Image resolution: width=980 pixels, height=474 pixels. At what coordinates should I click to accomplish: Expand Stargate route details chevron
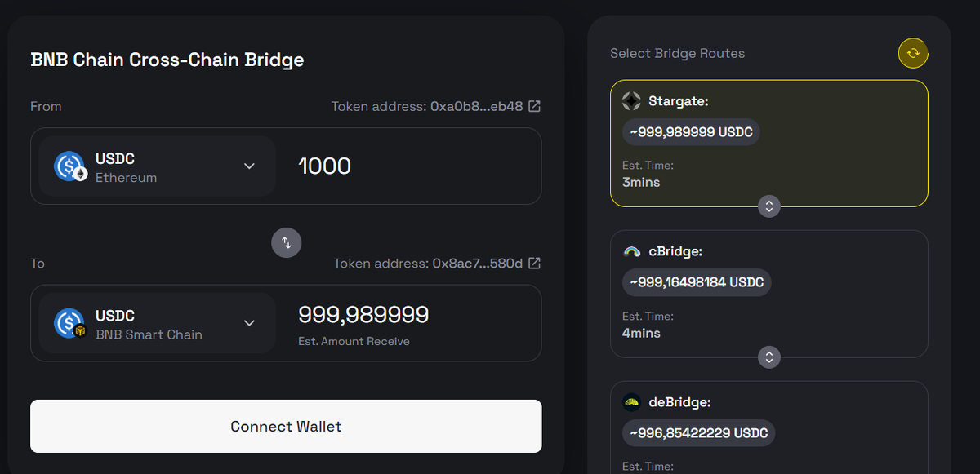[768, 206]
